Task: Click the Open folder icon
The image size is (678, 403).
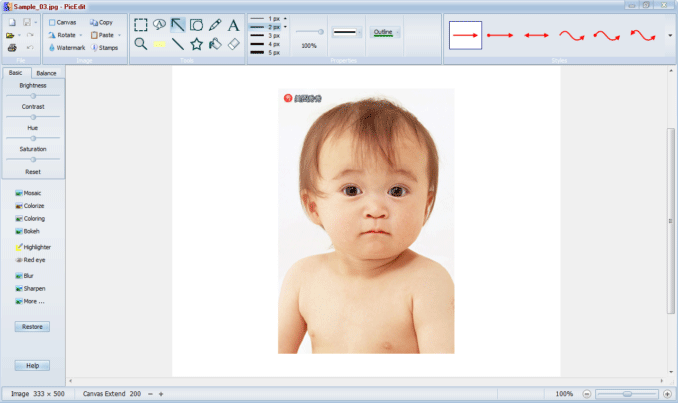Action: point(10,35)
